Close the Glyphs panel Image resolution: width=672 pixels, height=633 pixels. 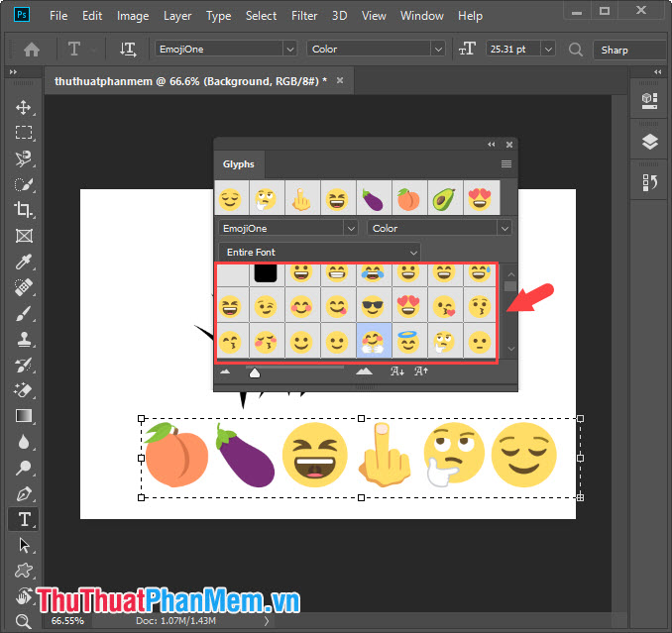click(x=509, y=145)
